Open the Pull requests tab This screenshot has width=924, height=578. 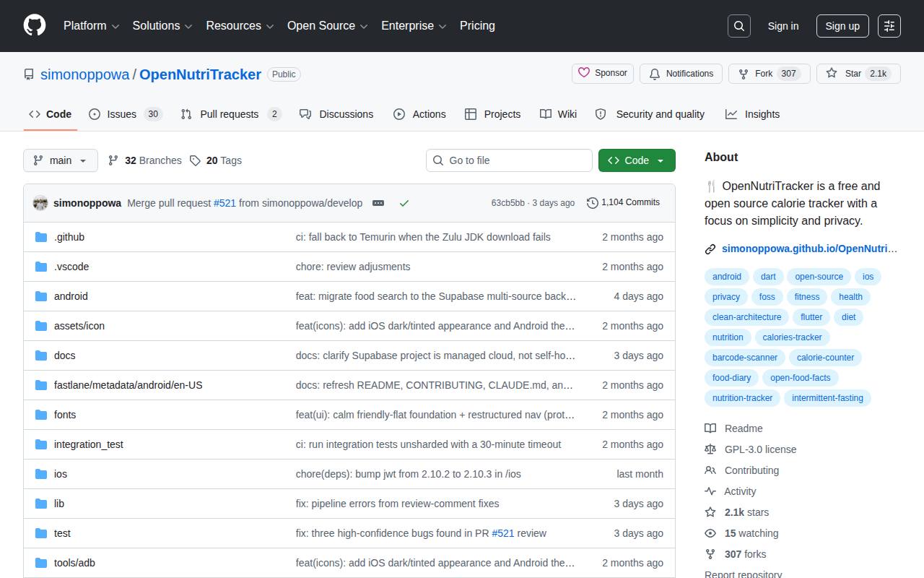(x=231, y=114)
